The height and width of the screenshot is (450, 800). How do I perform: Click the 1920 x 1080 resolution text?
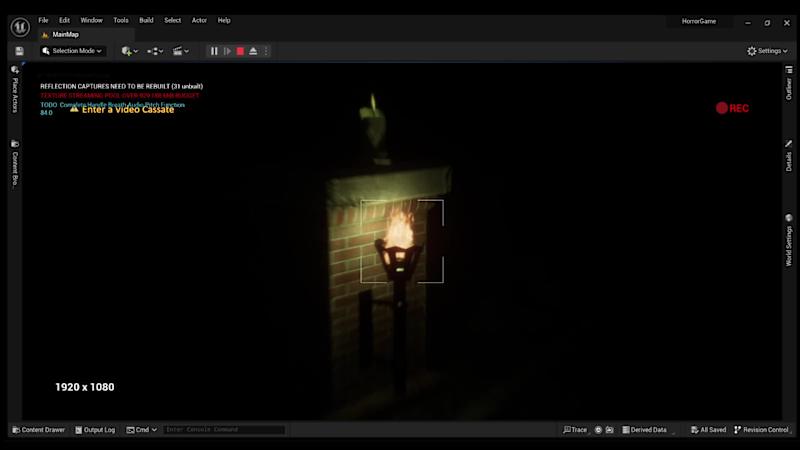[85, 387]
